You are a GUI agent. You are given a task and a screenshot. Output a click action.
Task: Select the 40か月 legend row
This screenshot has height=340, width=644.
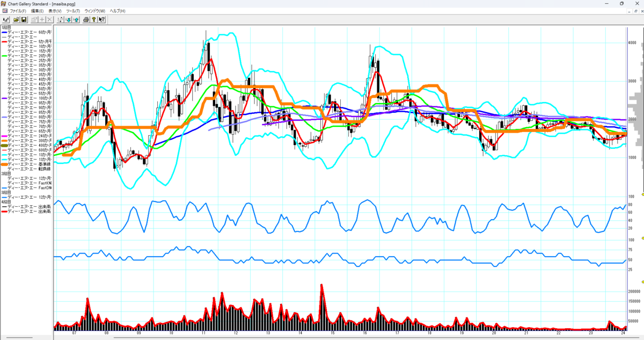coord(30,79)
